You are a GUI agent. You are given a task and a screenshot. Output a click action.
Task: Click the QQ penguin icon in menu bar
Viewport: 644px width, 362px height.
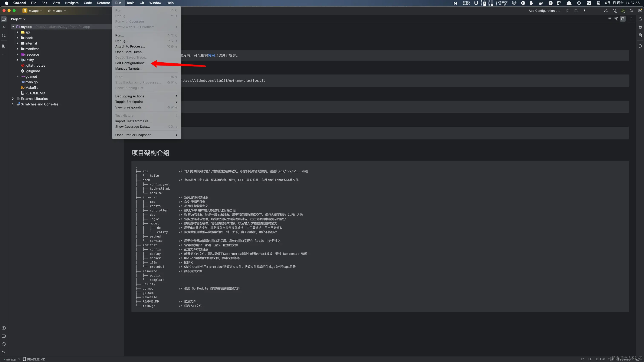531,3
